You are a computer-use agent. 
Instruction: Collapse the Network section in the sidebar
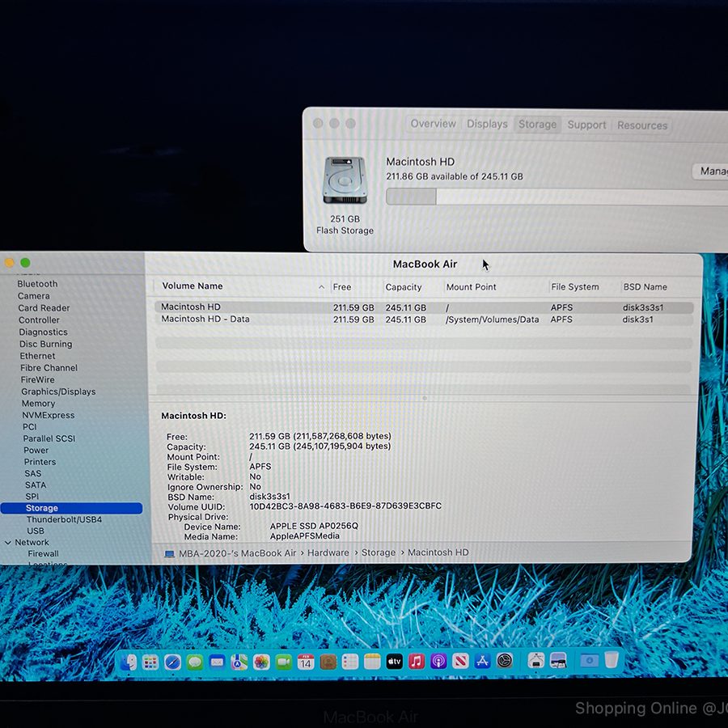[8, 542]
